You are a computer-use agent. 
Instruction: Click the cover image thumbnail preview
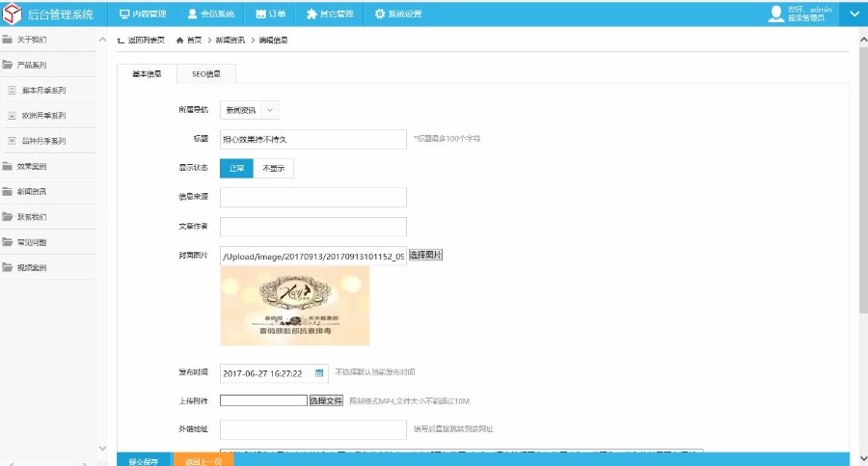[295, 305]
